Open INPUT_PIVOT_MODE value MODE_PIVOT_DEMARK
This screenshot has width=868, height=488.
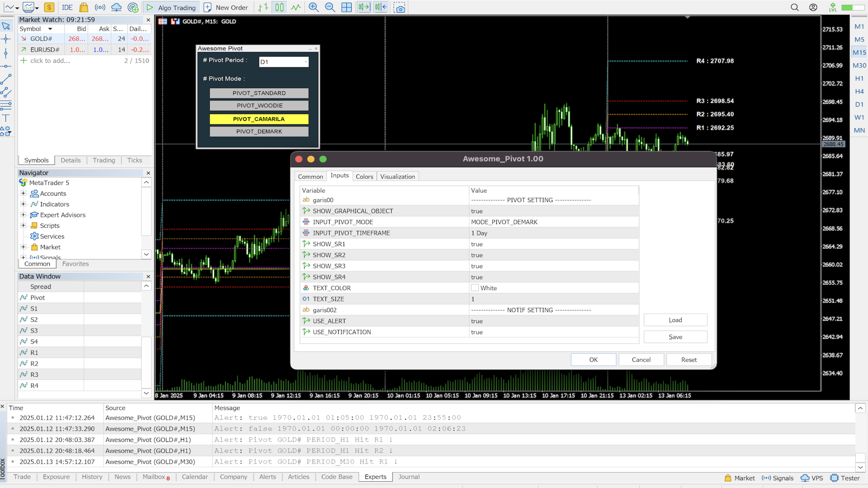(x=554, y=222)
